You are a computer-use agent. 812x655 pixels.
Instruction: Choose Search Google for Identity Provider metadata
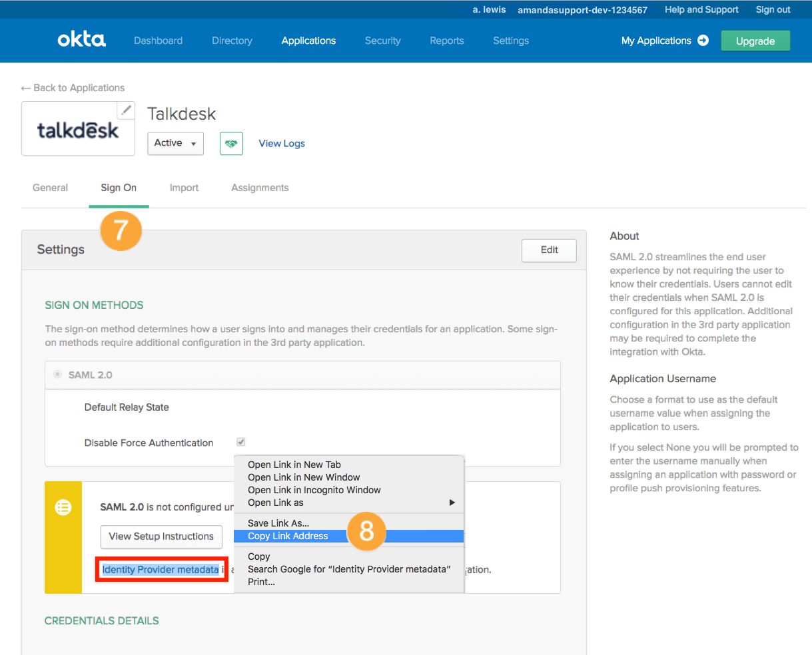tap(349, 569)
